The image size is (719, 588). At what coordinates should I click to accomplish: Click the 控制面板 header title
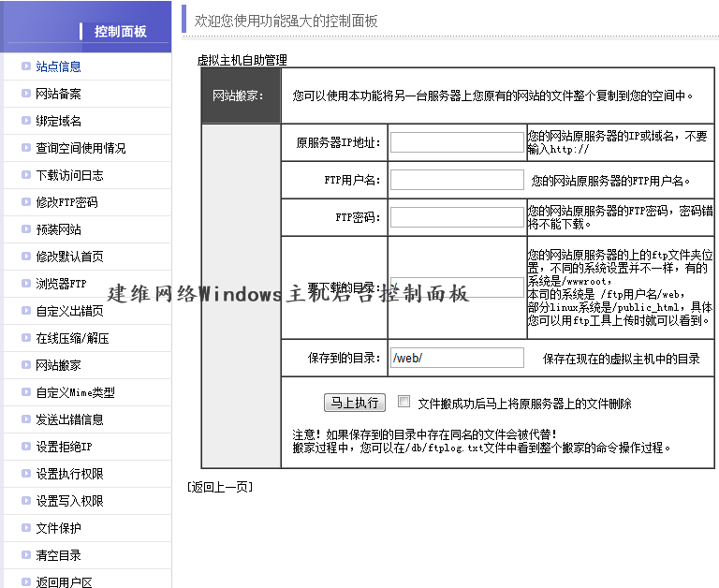[120, 31]
